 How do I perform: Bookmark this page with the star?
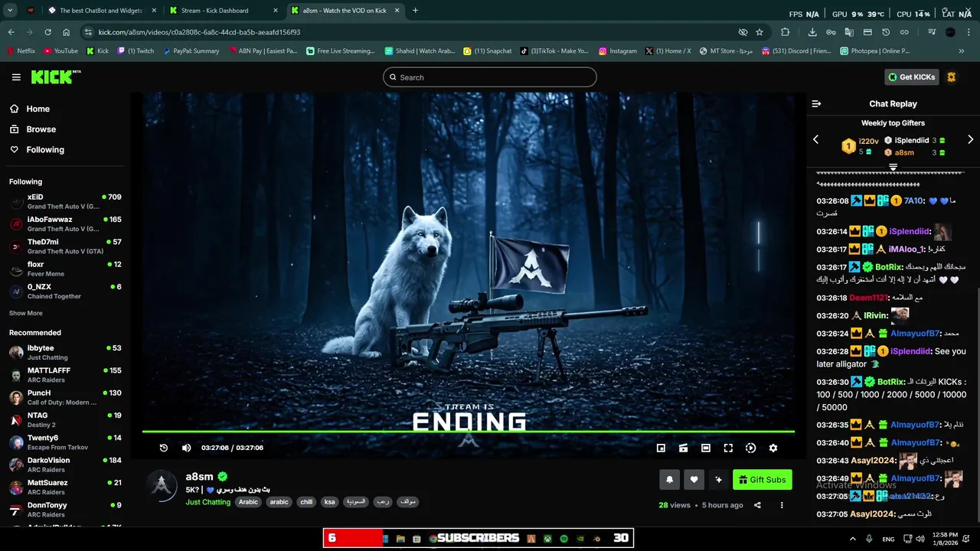pyautogui.click(x=759, y=32)
